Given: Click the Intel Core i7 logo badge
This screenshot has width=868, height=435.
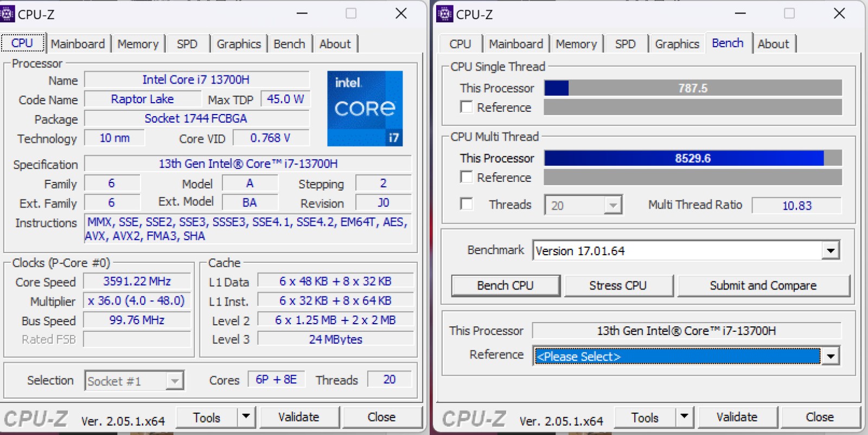Looking at the screenshot, I should 365,108.
